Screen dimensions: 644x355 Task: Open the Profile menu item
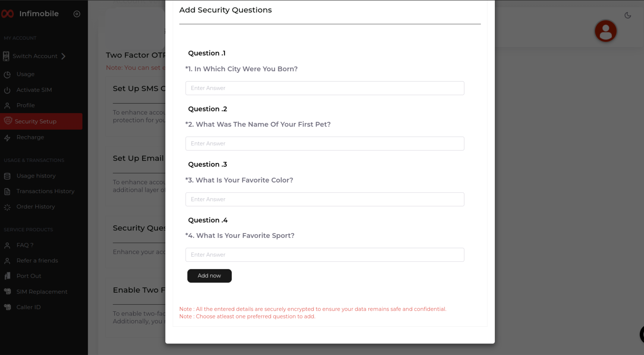click(x=26, y=106)
